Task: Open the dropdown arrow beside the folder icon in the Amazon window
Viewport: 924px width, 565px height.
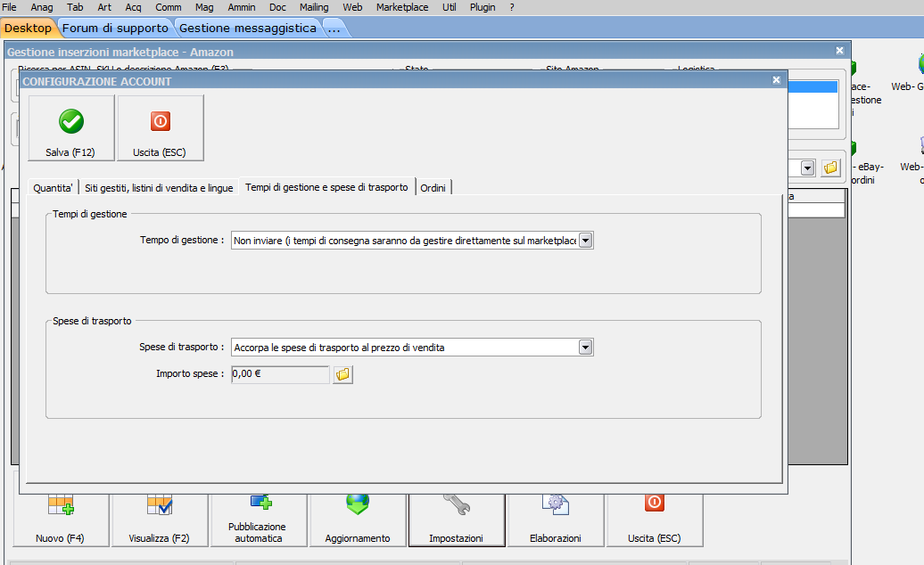Action: (x=808, y=168)
